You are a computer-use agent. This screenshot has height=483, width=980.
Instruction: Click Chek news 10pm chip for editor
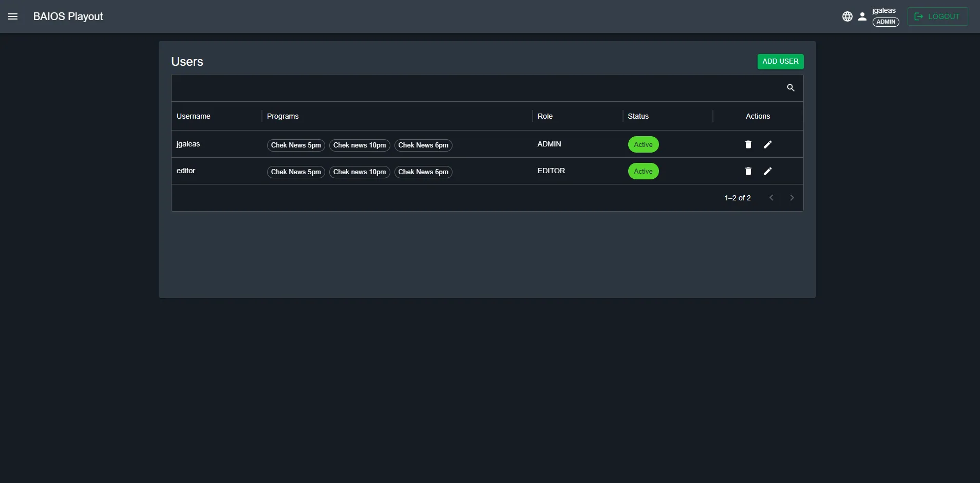(x=360, y=172)
